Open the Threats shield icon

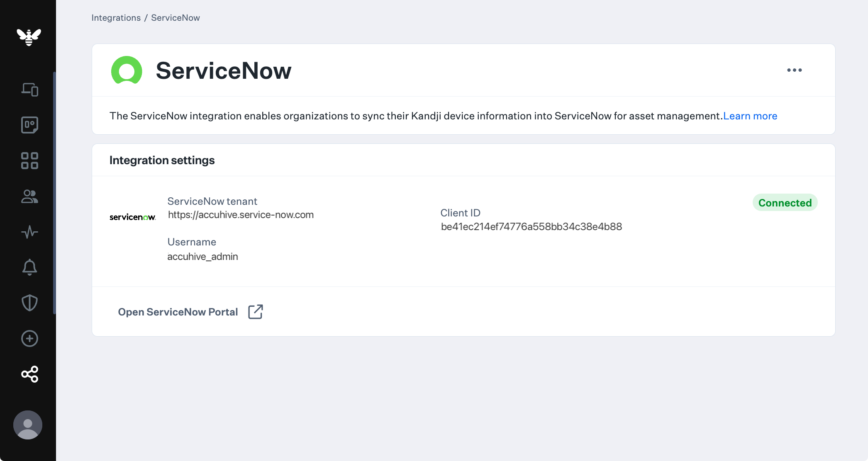click(29, 303)
